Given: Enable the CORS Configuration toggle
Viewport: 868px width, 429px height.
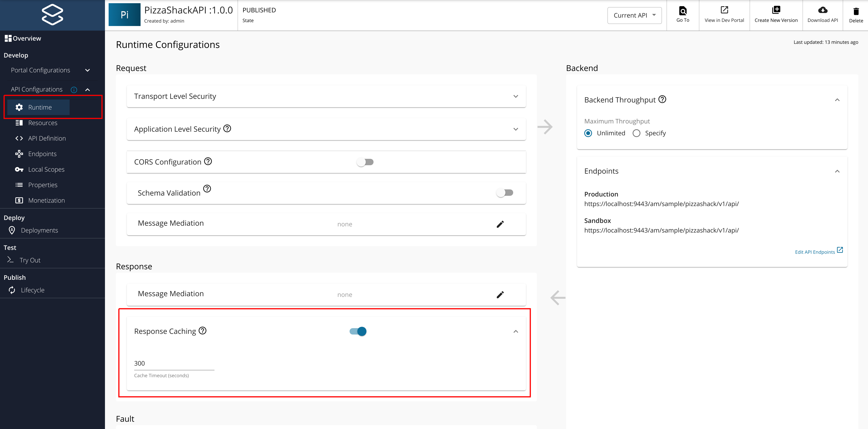Looking at the screenshot, I should (365, 162).
